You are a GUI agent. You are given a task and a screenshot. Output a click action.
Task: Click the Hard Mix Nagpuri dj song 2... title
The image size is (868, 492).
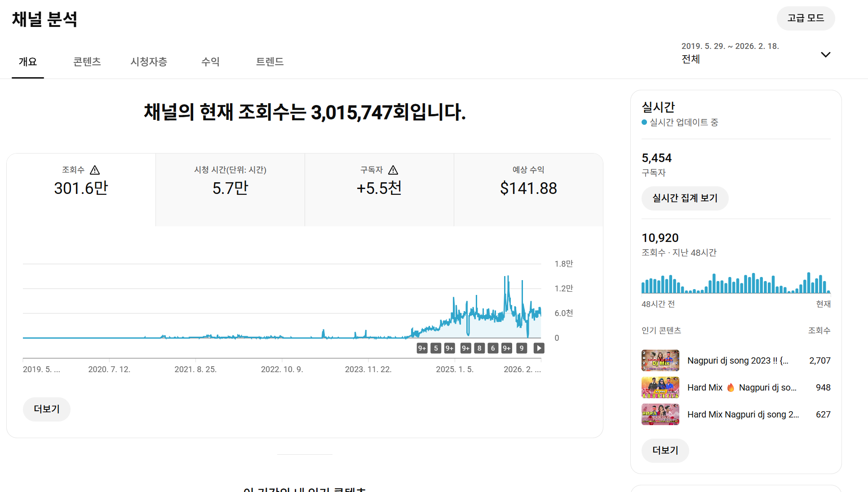pyautogui.click(x=743, y=414)
